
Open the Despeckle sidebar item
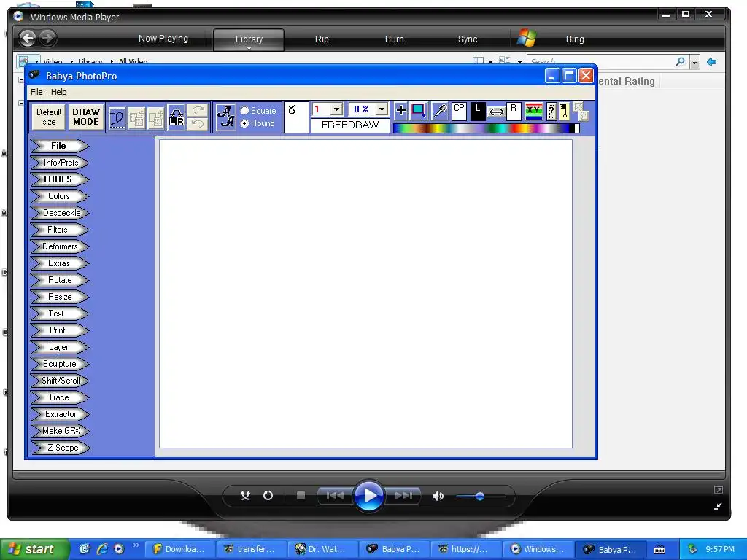59,213
